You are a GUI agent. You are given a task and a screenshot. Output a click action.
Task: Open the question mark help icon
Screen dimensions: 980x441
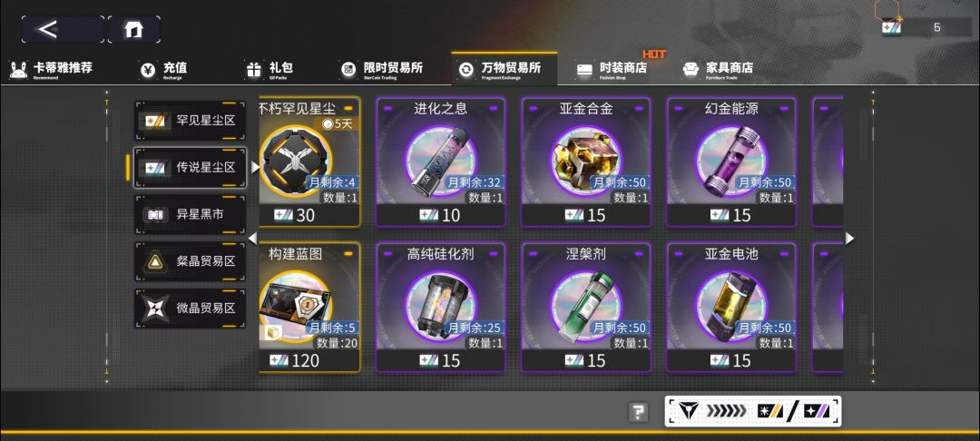pos(638,412)
